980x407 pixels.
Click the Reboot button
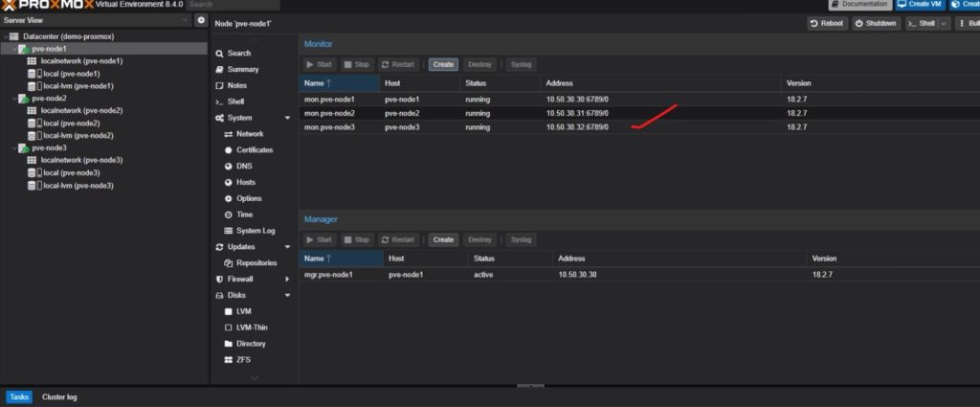(827, 24)
